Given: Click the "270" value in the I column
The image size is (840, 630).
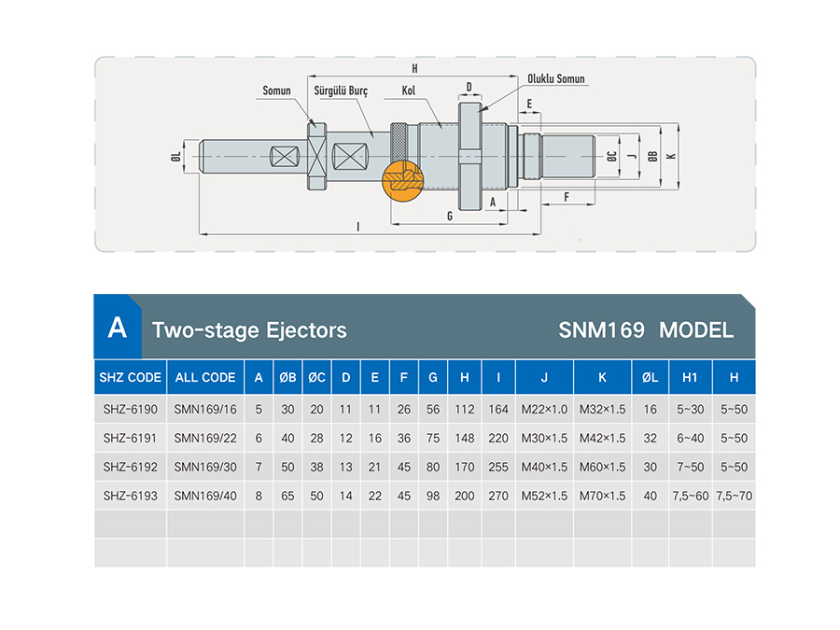Looking at the screenshot, I should [498, 497].
